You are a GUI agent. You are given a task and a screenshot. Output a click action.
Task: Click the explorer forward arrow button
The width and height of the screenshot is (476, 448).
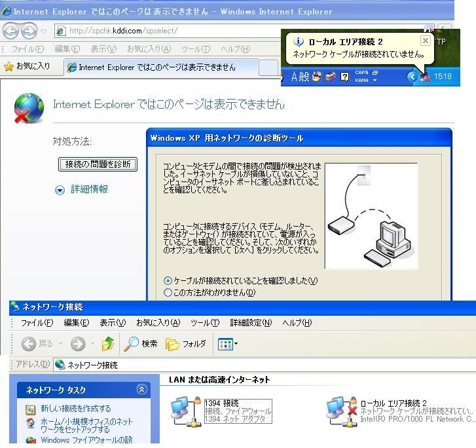click(x=78, y=344)
